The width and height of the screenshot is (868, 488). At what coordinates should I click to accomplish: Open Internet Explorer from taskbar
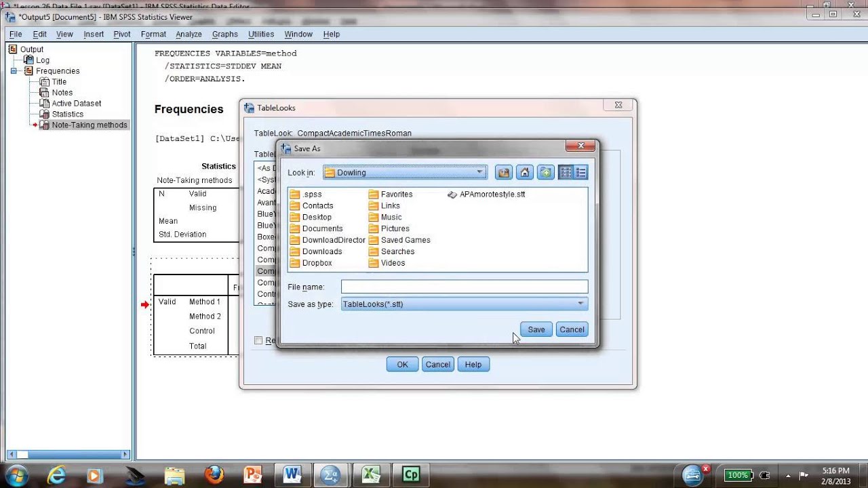[57, 474]
